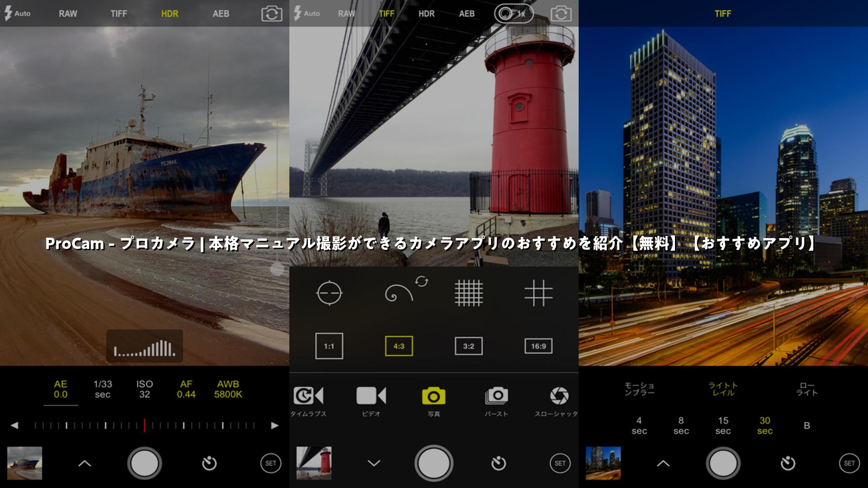Tap the flip camera icon on ship screen
Screen dimensions: 868x488
[272, 14]
